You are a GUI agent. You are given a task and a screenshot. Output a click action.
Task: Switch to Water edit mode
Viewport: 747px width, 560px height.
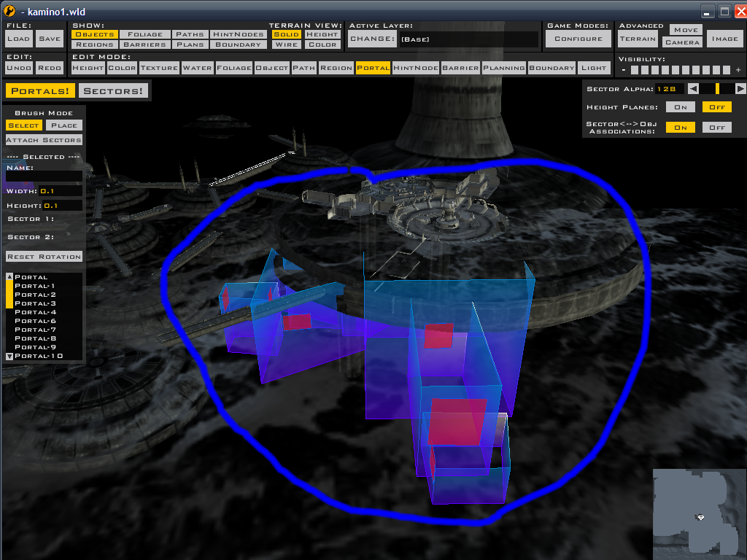tap(197, 68)
